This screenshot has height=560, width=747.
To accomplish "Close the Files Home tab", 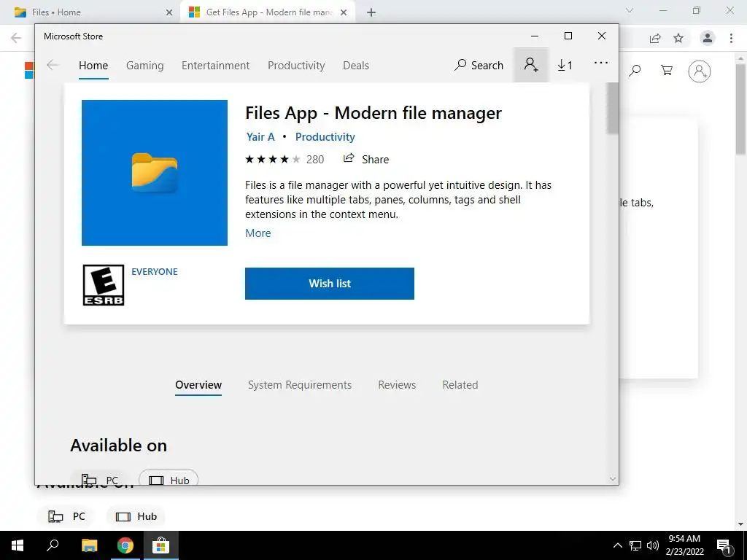I will tap(169, 12).
